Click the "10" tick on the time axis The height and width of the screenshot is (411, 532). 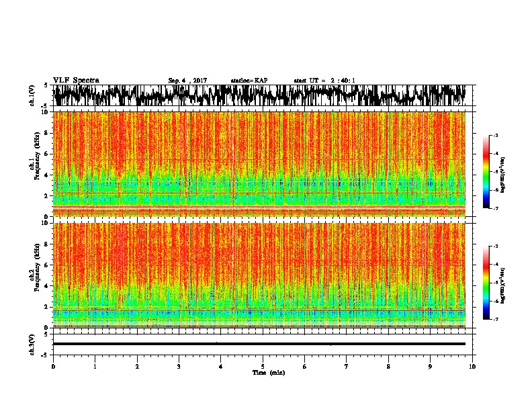[472, 367]
